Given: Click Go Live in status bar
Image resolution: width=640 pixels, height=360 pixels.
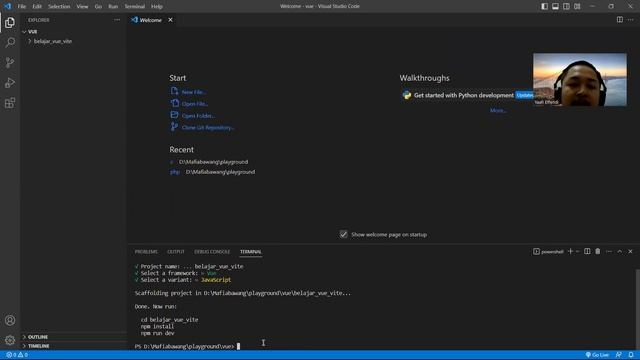Looking at the screenshot, I should 598,355.
